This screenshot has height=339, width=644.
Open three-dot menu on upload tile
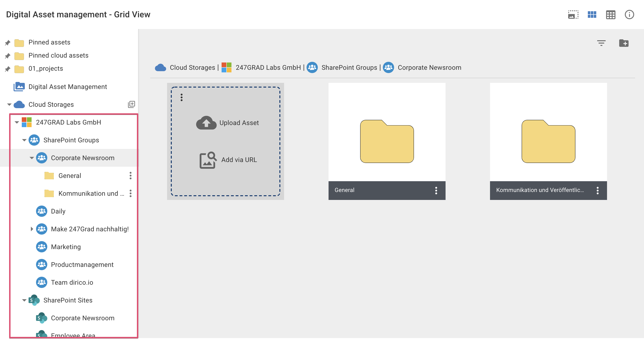pyautogui.click(x=182, y=97)
